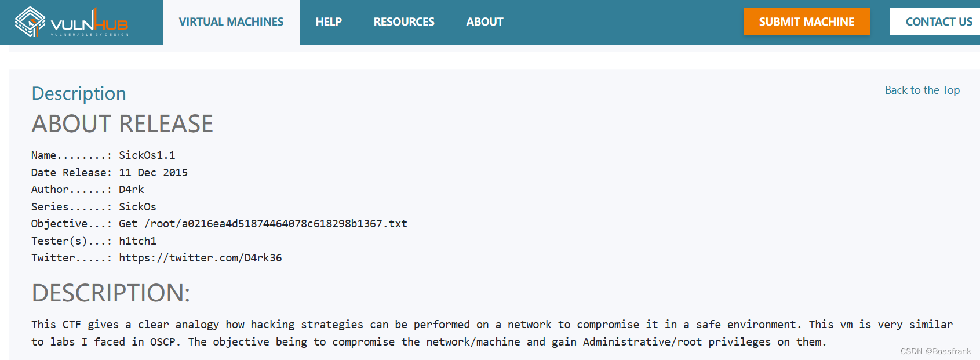
Task: Select the release date 11 Dec 2015
Action: click(154, 173)
